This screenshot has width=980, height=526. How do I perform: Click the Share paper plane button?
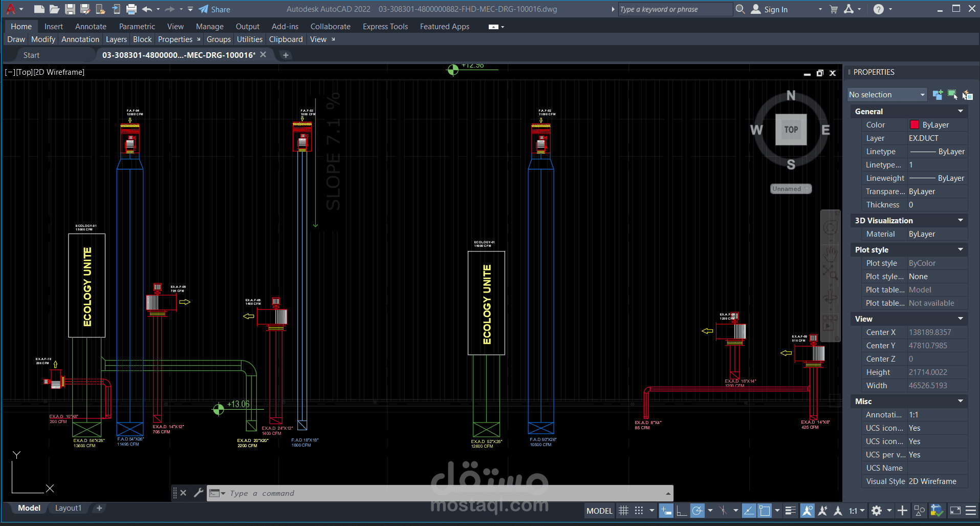214,9
